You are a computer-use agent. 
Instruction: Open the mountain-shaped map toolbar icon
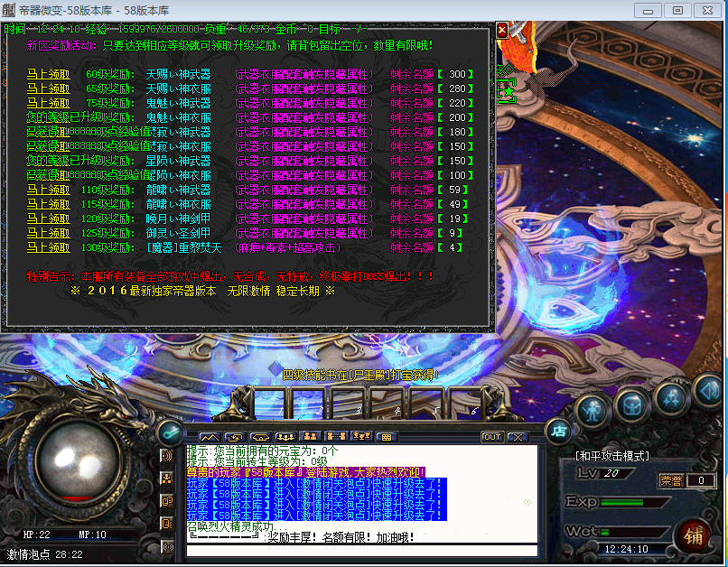[210, 437]
